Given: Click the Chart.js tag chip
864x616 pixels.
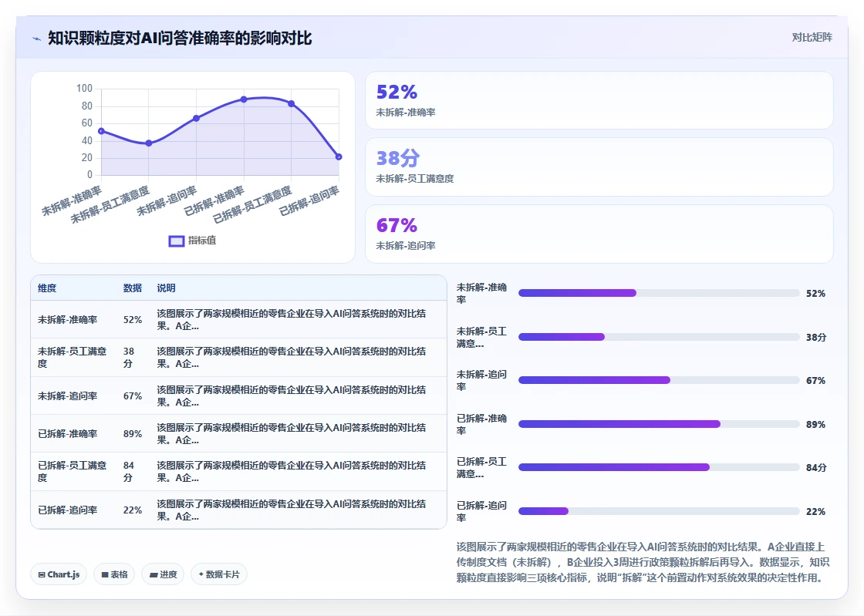Looking at the screenshot, I should [x=59, y=574].
